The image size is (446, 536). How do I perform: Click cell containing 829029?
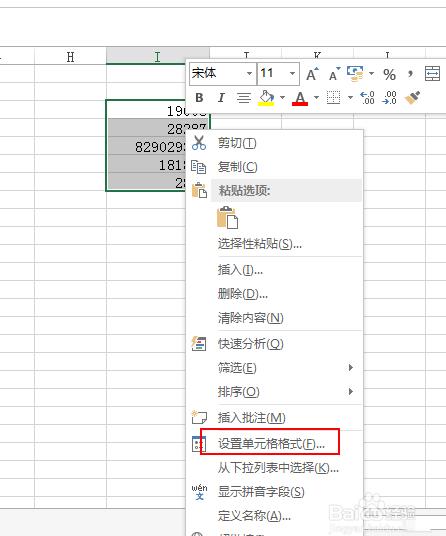[x=146, y=147]
